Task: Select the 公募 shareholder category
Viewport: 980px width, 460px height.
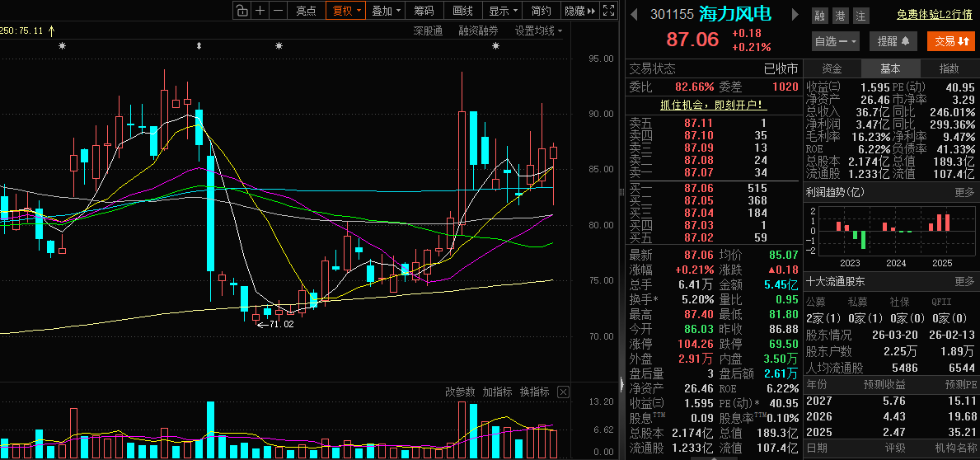Action: pyautogui.click(x=816, y=301)
